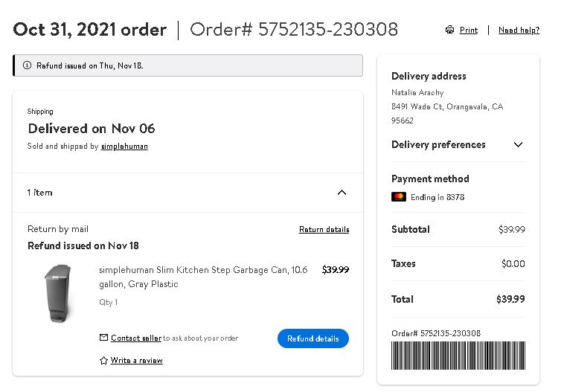Open the Write a review link
Screen dimensions: 564x392
pyautogui.click(x=136, y=360)
